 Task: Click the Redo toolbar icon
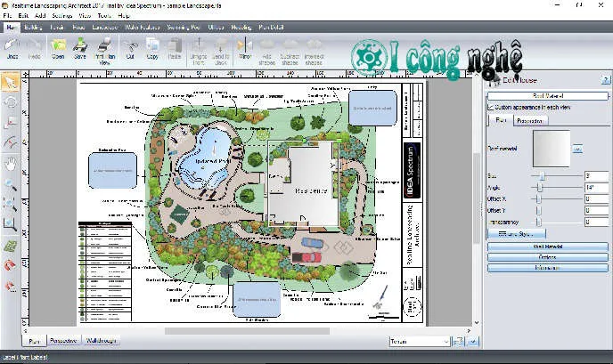[35, 49]
